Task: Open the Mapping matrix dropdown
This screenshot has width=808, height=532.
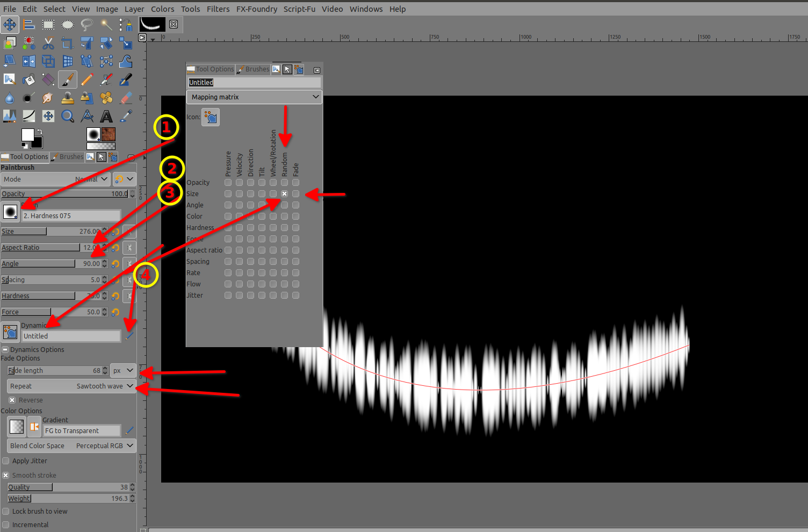Action: click(254, 97)
